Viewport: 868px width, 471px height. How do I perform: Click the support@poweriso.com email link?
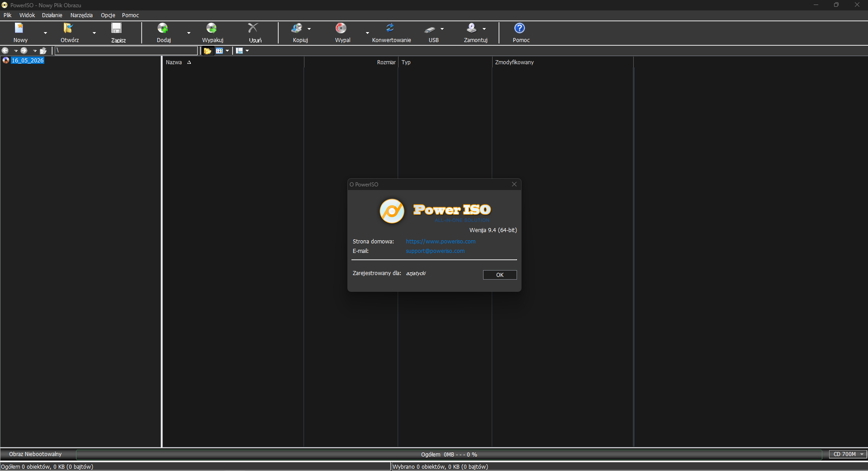click(x=435, y=251)
